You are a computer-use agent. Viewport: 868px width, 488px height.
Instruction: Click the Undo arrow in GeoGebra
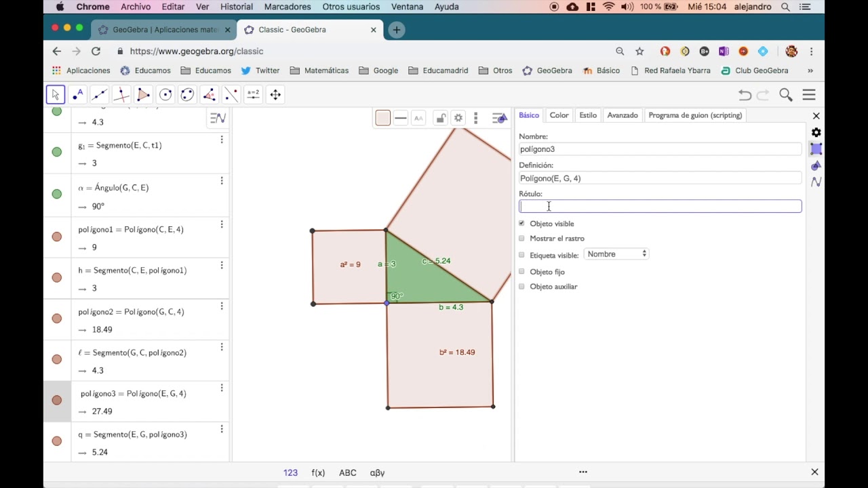[x=745, y=95]
